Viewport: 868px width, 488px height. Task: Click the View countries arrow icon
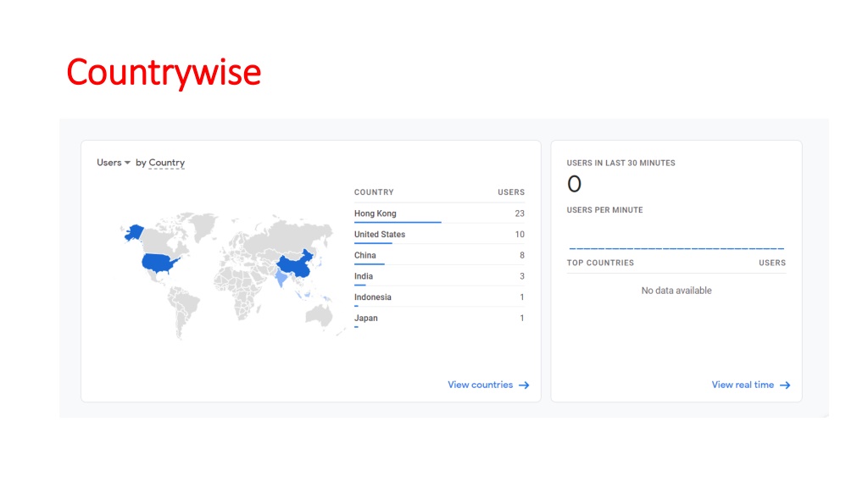(x=524, y=385)
